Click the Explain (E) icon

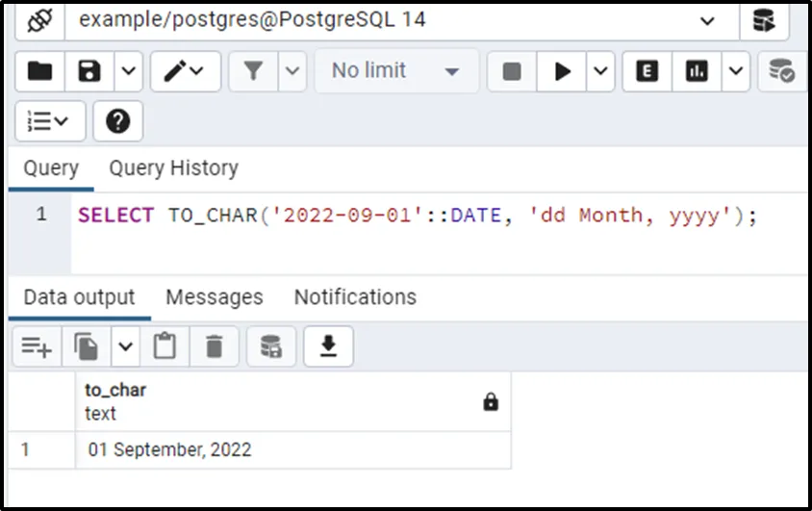(647, 71)
